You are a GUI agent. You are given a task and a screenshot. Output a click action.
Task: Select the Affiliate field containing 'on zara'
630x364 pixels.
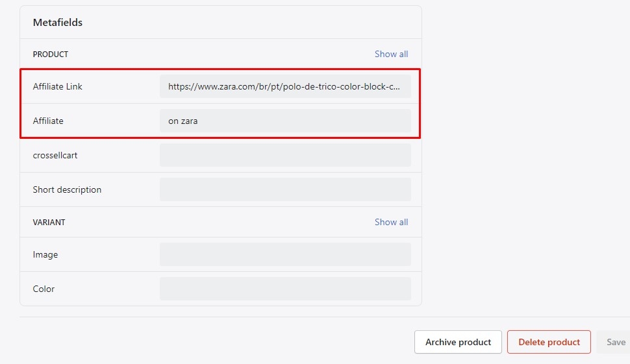point(285,121)
